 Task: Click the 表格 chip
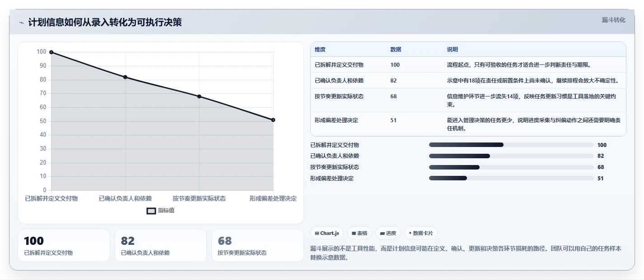[359, 233]
